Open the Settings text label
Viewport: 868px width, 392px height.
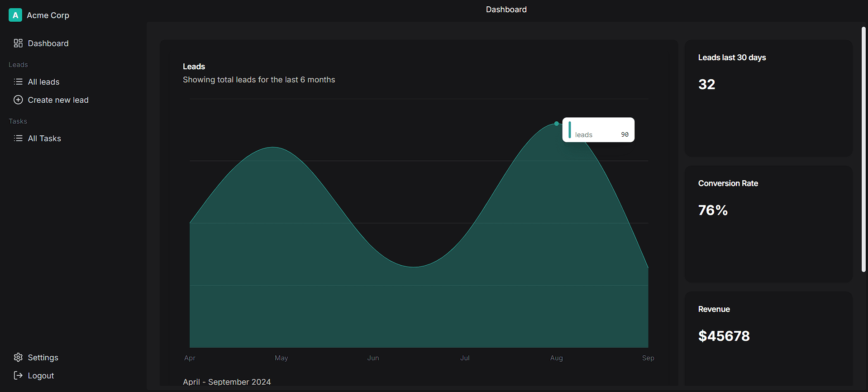coord(43,358)
